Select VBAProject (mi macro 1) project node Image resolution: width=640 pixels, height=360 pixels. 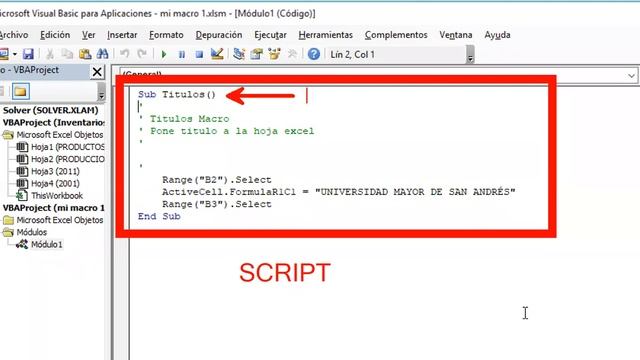point(53,208)
